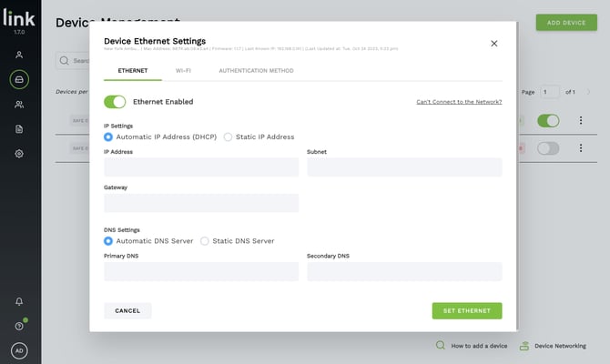Switch to the Ethernet tab
This screenshot has width=610, height=364.
click(133, 71)
